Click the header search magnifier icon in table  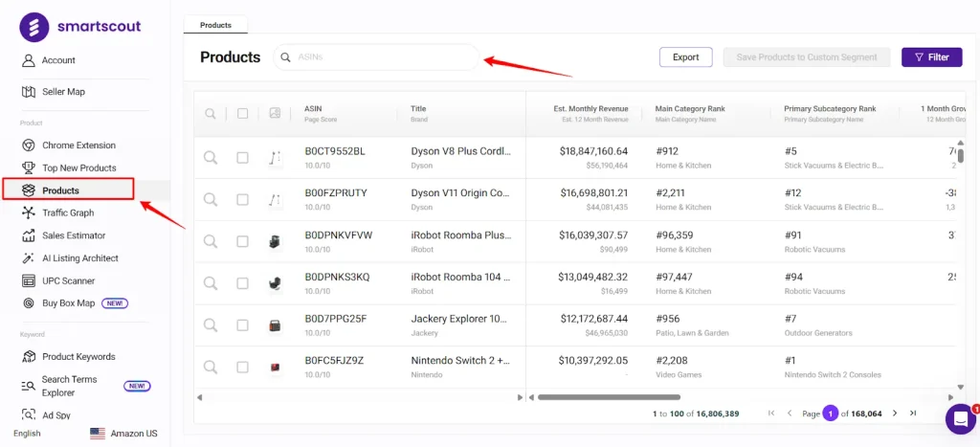[211, 113]
